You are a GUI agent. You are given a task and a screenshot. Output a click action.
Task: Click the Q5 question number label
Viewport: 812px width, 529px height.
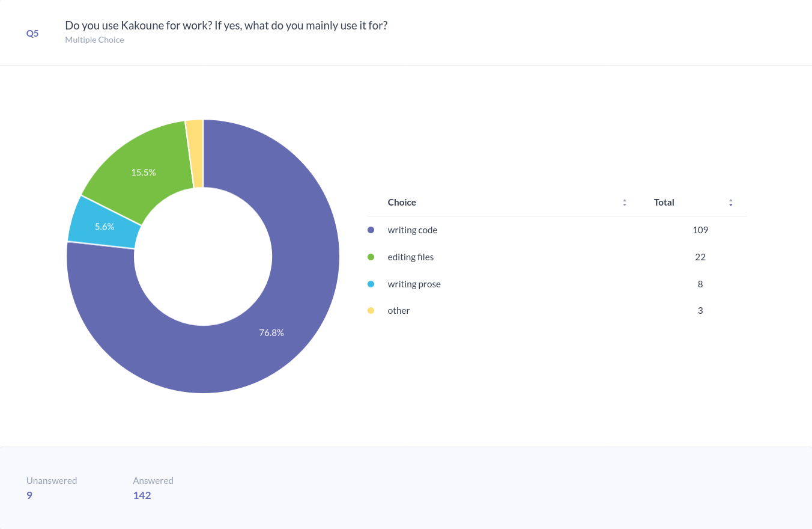tap(32, 34)
